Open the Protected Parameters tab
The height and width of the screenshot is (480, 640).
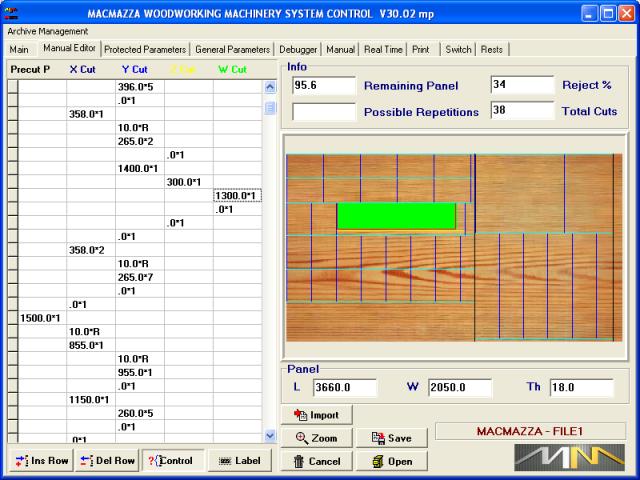pyautogui.click(x=145, y=49)
